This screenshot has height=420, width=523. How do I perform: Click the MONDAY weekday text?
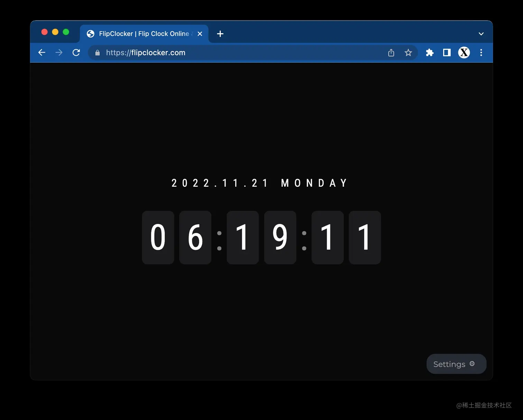(314, 183)
